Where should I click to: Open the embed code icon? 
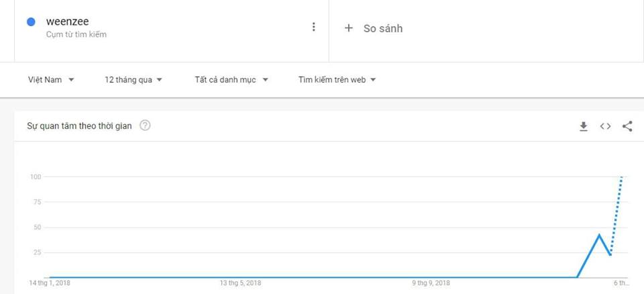coord(605,126)
